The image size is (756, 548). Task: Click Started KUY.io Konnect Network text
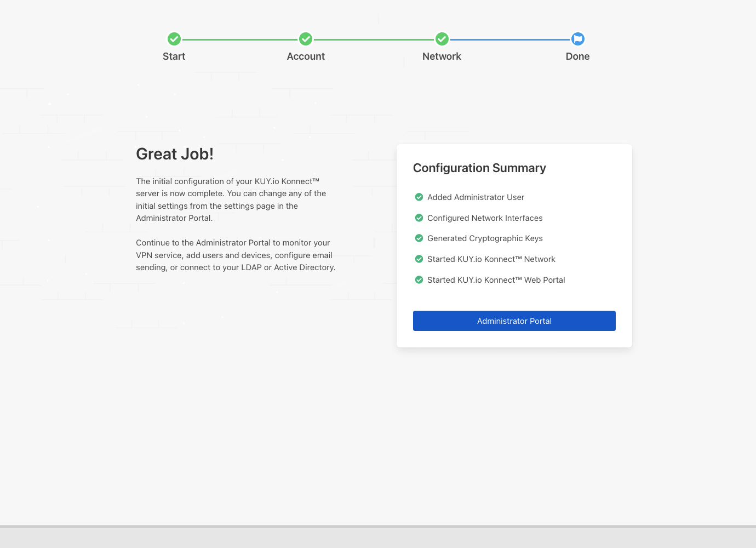click(x=491, y=259)
